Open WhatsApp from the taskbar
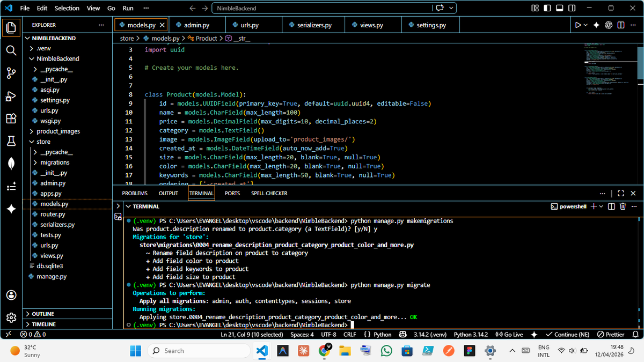Image resolution: width=644 pixels, height=362 pixels. pyautogui.click(x=386, y=350)
